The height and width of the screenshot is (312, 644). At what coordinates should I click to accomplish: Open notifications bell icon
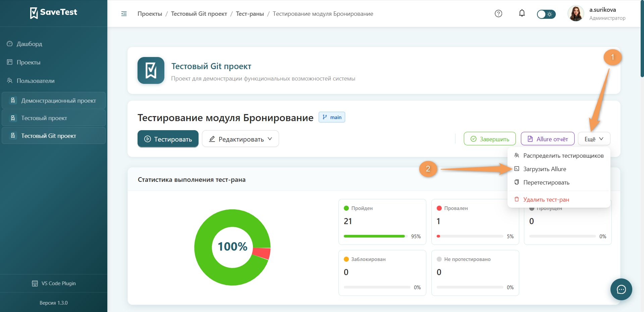coord(522,13)
